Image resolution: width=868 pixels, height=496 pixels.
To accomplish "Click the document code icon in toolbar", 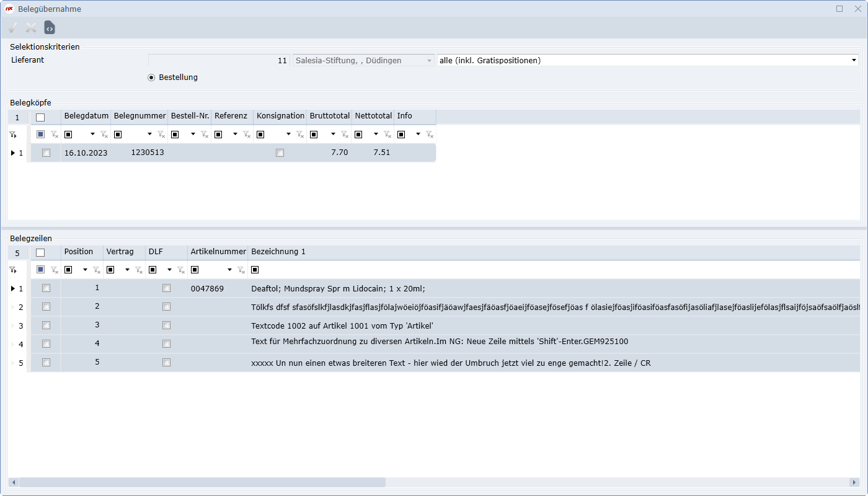I will pyautogui.click(x=50, y=28).
